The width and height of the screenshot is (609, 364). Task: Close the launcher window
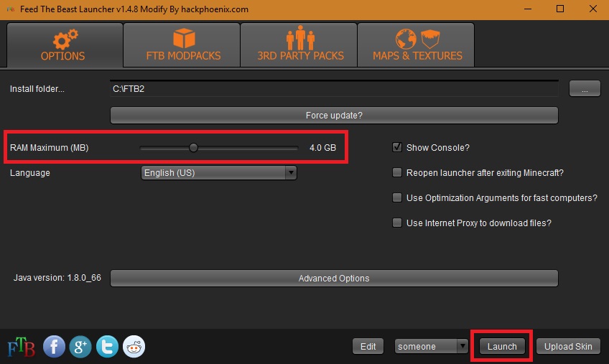click(x=592, y=9)
